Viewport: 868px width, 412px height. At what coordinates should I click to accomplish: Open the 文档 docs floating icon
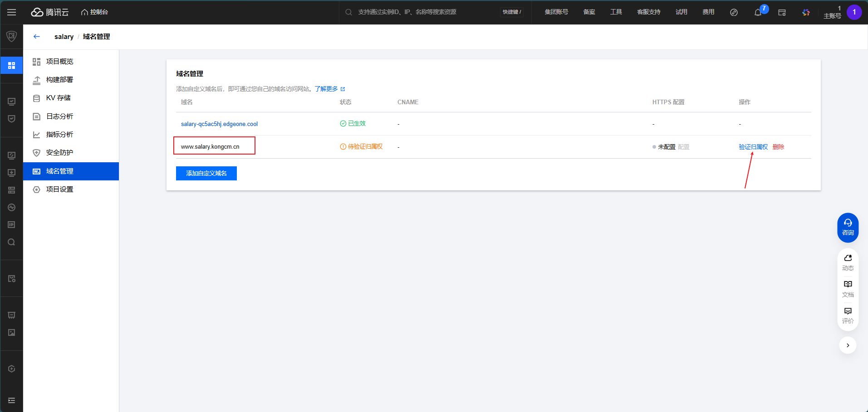(848, 288)
